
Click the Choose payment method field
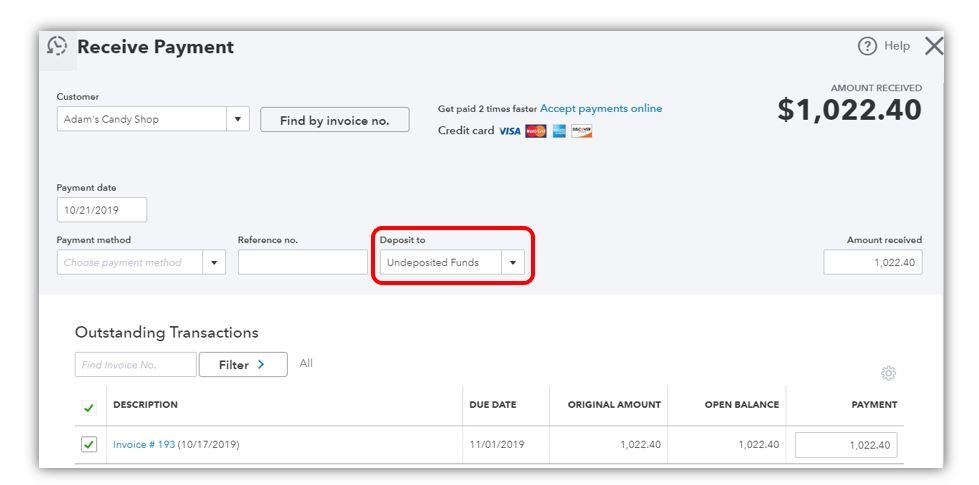pos(130,262)
